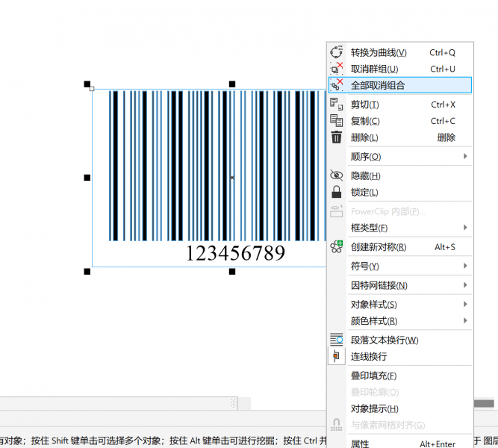Expand the 因特网链接 submenu
The image size is (498, 448).
coord(400,285)
